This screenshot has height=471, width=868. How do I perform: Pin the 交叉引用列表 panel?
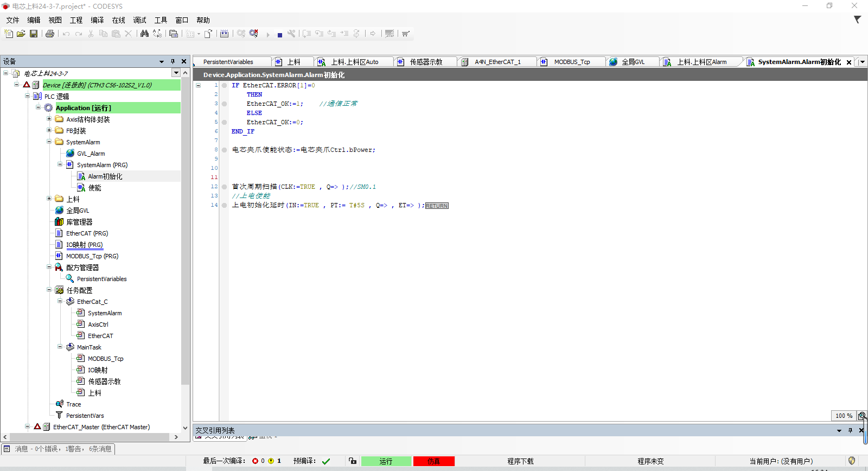pyautogui.click(x=850, y=430)
